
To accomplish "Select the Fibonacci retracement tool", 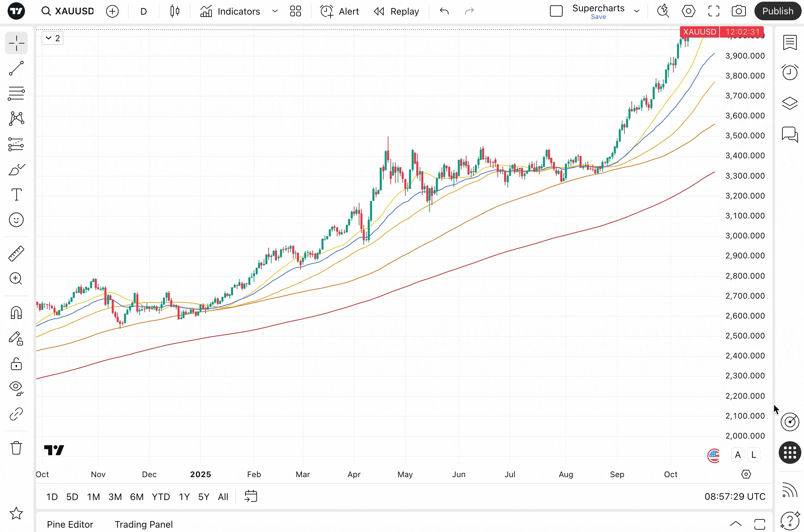I will pyautogui.click(x=16, y=93).
